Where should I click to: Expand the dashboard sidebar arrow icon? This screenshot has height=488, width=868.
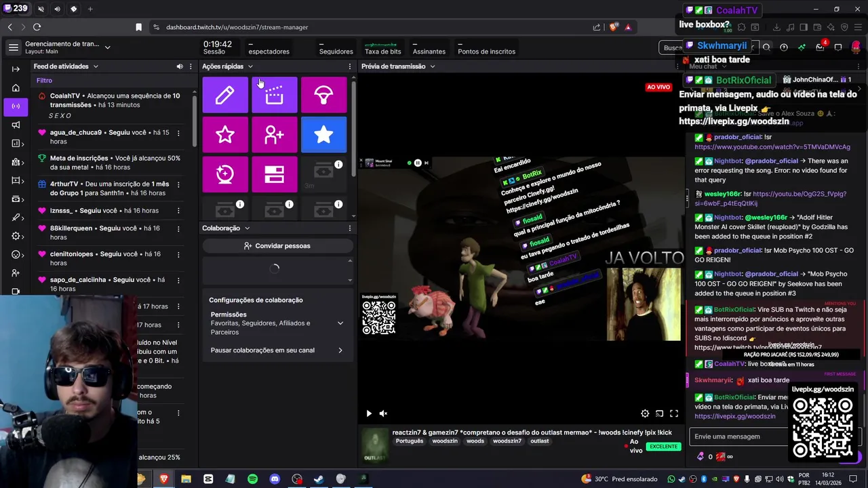(16, 69)
